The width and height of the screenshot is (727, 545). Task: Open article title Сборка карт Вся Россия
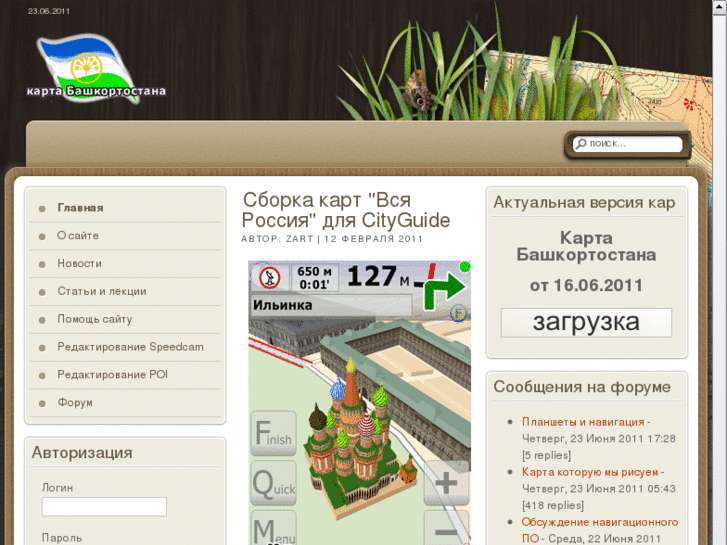346,210
